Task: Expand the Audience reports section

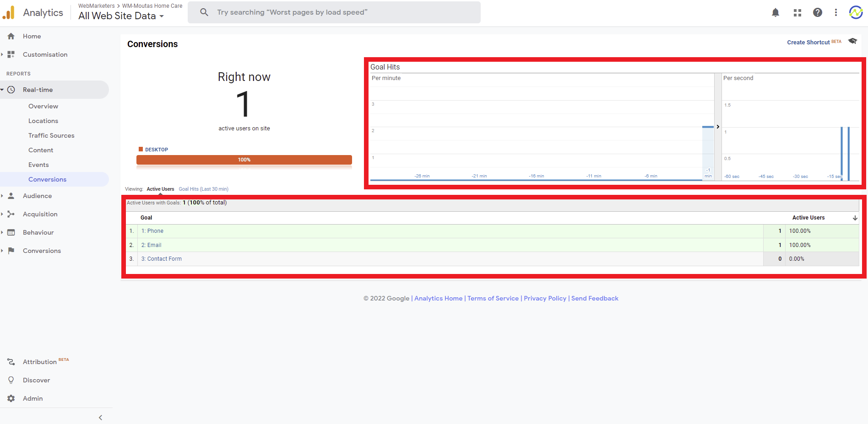Action: click(37, 196)
